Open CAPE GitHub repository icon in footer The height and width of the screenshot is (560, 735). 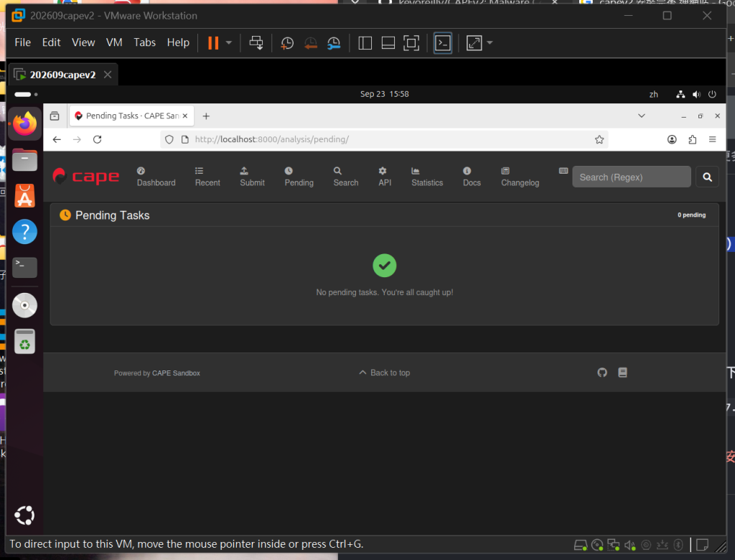point(602,373)
